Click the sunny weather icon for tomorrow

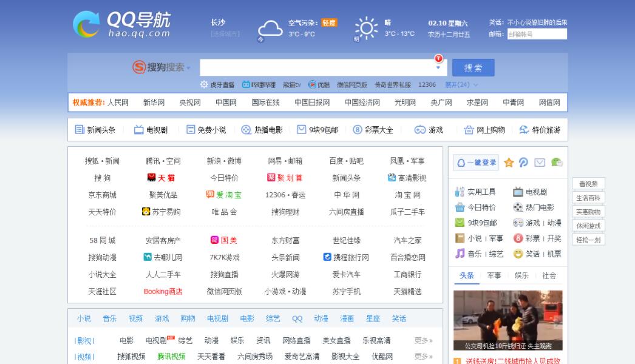pyautogui.click(x=366, y=28)
